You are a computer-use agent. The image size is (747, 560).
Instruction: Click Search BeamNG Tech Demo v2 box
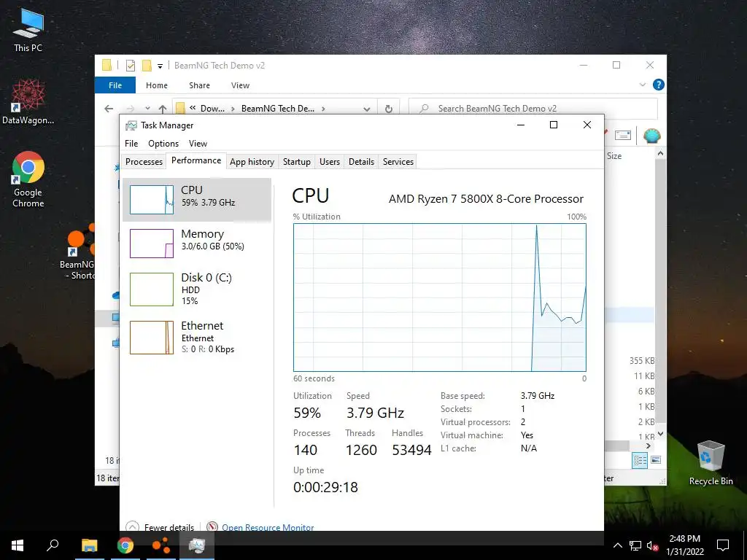pos(533,109)
